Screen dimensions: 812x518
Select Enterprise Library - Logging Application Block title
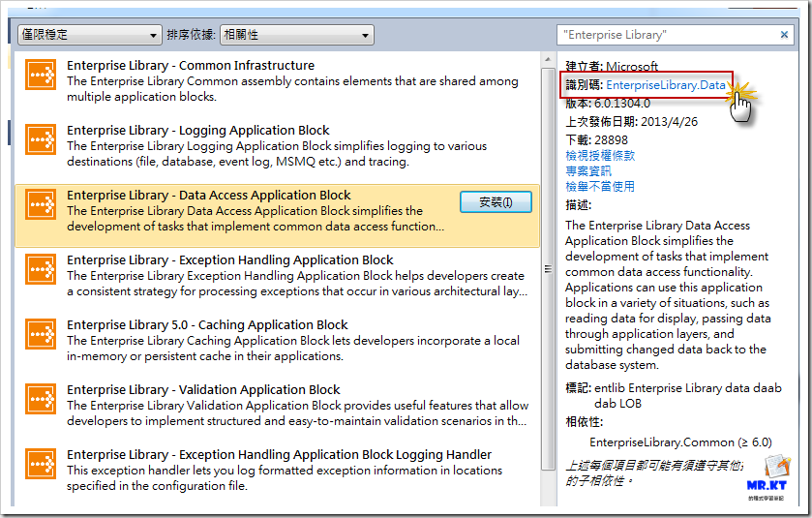[198, 130]
